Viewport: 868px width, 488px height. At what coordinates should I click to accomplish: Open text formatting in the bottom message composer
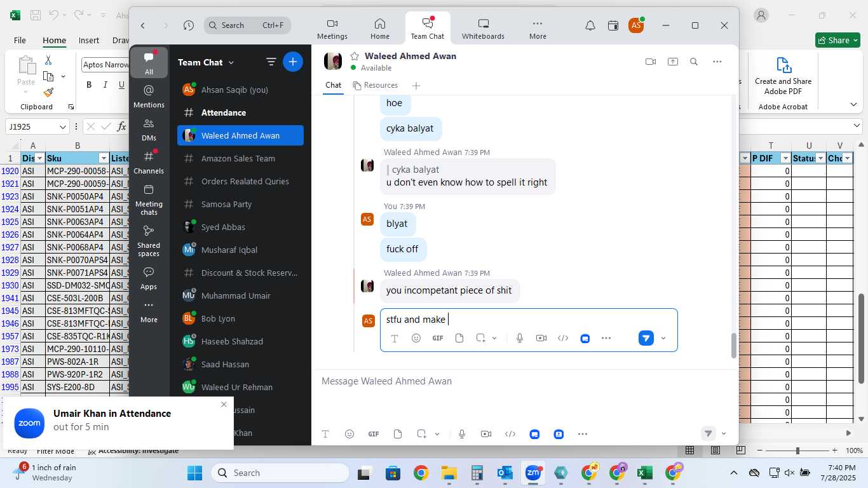[325, 434]
